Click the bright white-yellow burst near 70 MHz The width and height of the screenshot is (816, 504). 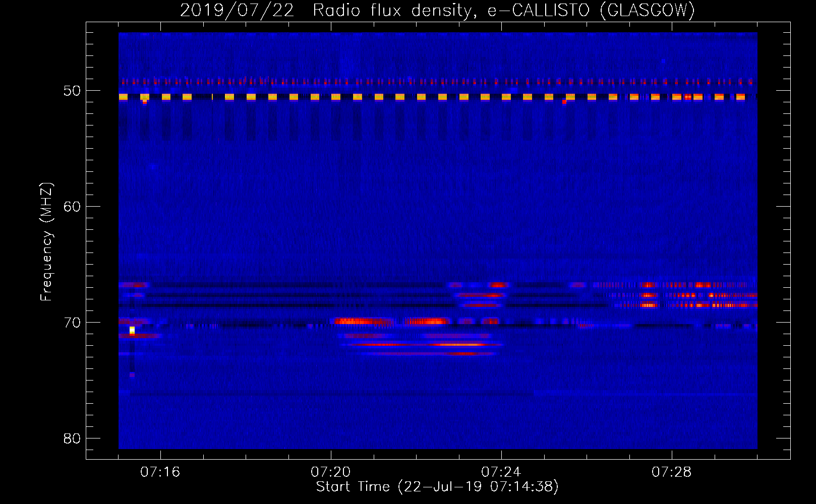tap(132, 330)
